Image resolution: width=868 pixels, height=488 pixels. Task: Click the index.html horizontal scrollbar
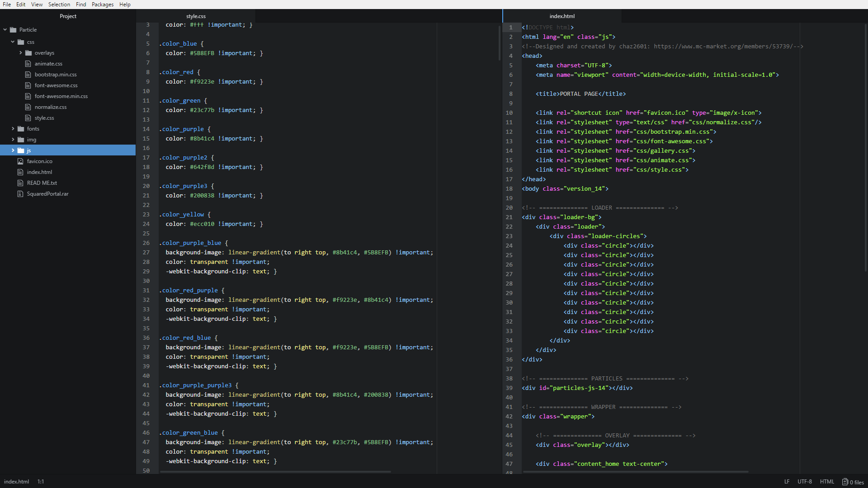click(636, 472)
